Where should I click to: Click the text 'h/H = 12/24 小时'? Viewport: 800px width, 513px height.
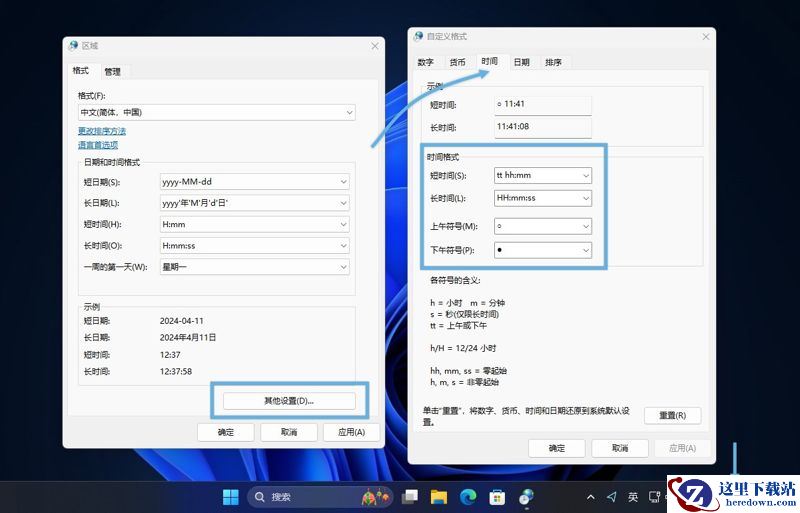coord(463,348)
